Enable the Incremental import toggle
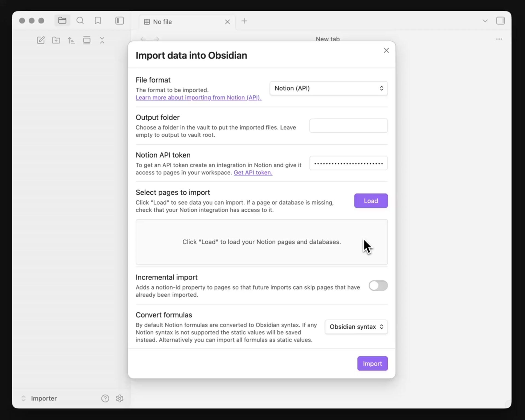525x420 pixels. pos(378,285)
